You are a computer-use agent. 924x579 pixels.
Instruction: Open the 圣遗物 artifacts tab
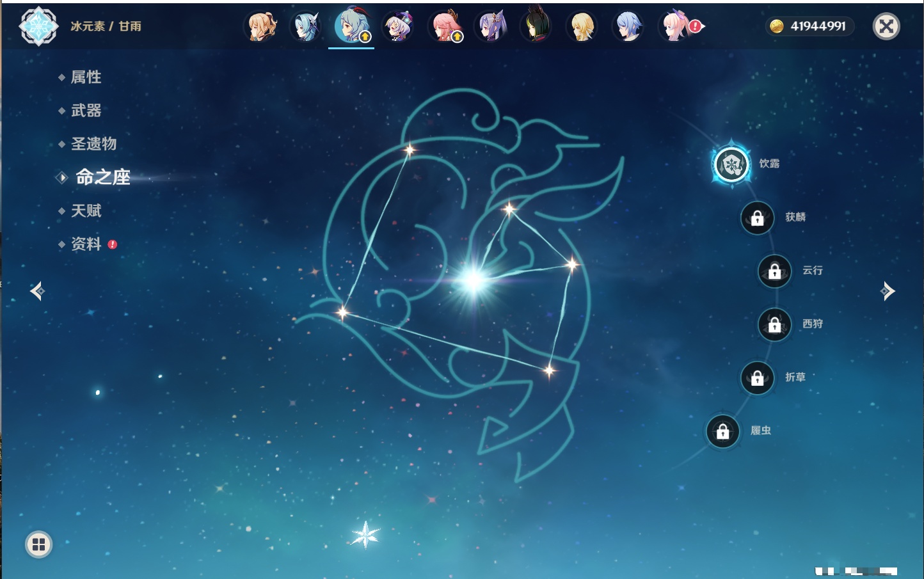[x=94, y=144]
